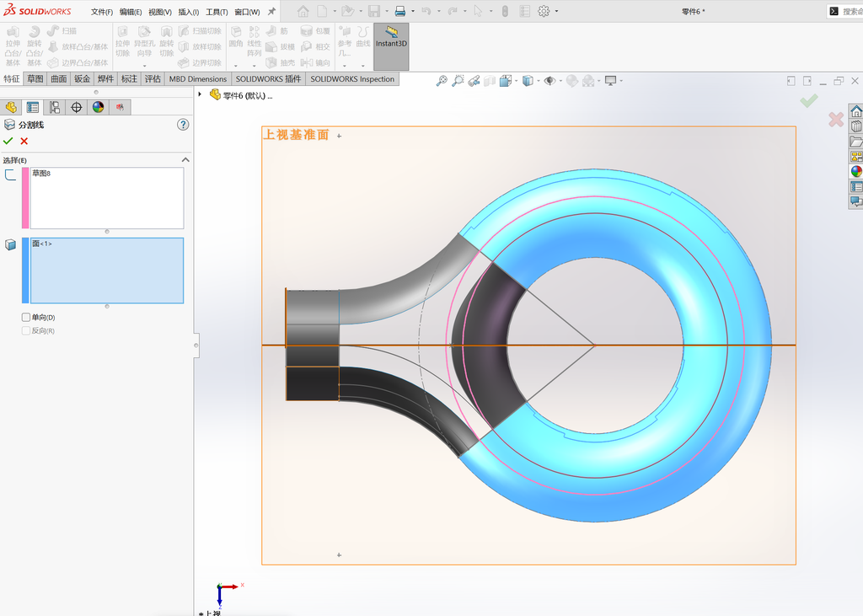Click the green OK checkmark in 分割线 panel
This screenshot has height=616, width=863.
(x=8, y=141)
